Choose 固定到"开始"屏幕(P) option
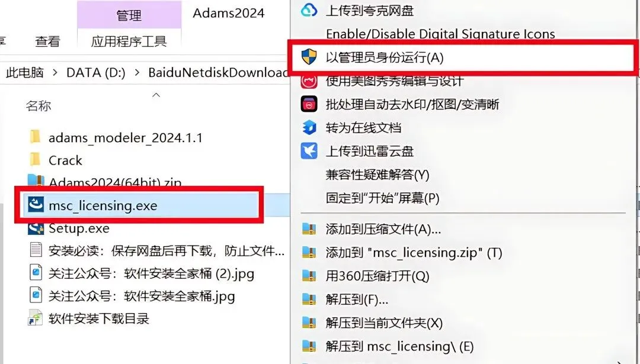The width and height of the screenshot is (640, 364). (x=382, y=198)
